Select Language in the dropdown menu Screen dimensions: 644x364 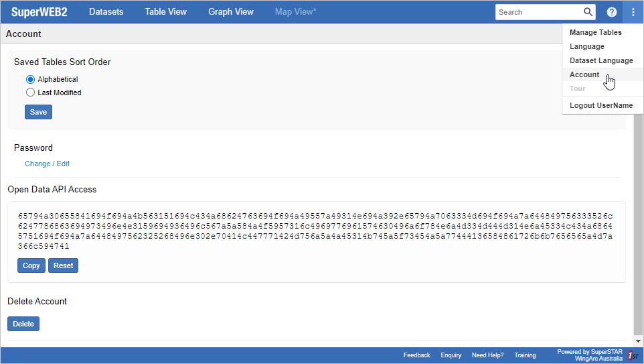(x=586, y=46)
